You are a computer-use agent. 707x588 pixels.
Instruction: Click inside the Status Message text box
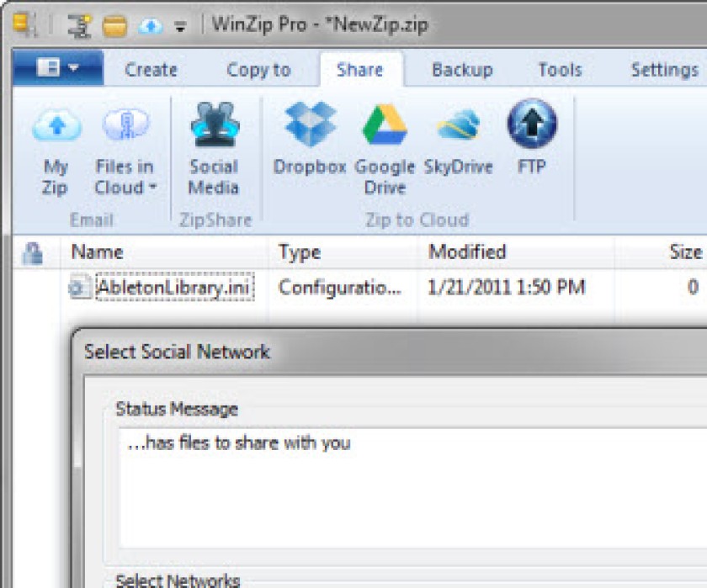coord(412,488)
